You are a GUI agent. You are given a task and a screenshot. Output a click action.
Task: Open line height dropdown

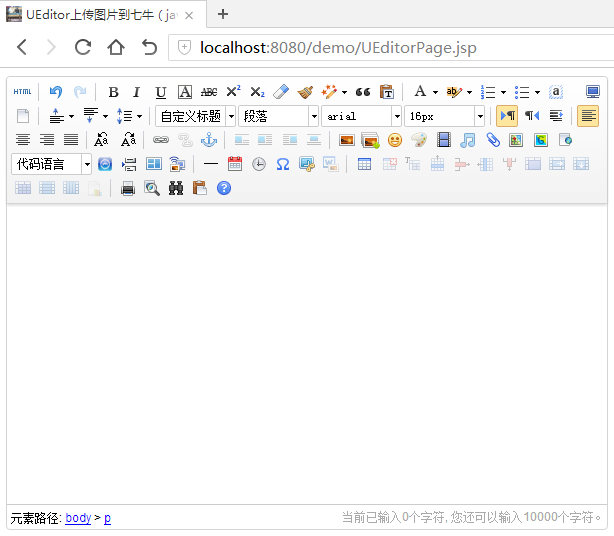point(139,116)
